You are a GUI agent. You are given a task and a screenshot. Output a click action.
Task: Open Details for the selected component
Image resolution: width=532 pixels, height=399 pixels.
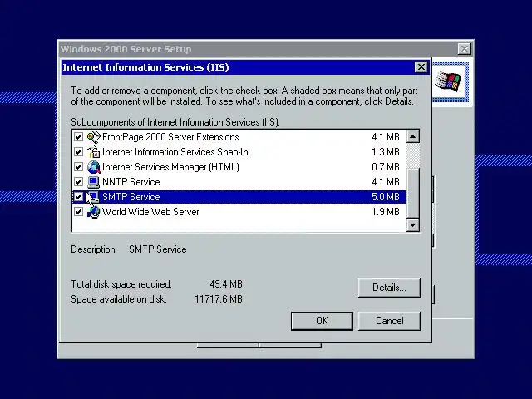point(389,288)
